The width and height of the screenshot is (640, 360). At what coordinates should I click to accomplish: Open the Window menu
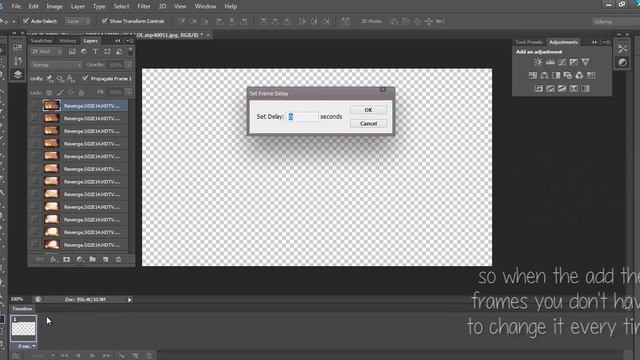click(x=205, y=6)
